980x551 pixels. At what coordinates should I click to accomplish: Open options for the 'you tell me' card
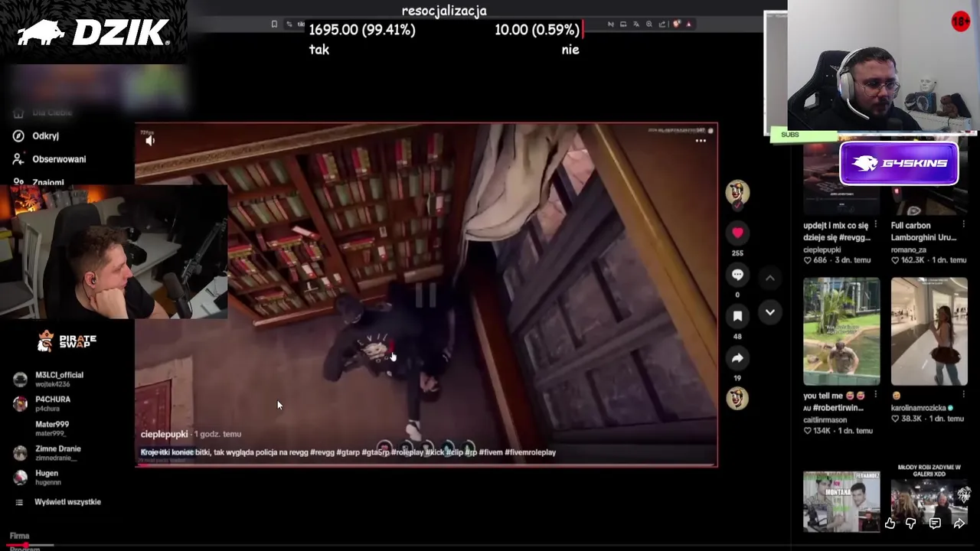876,396
